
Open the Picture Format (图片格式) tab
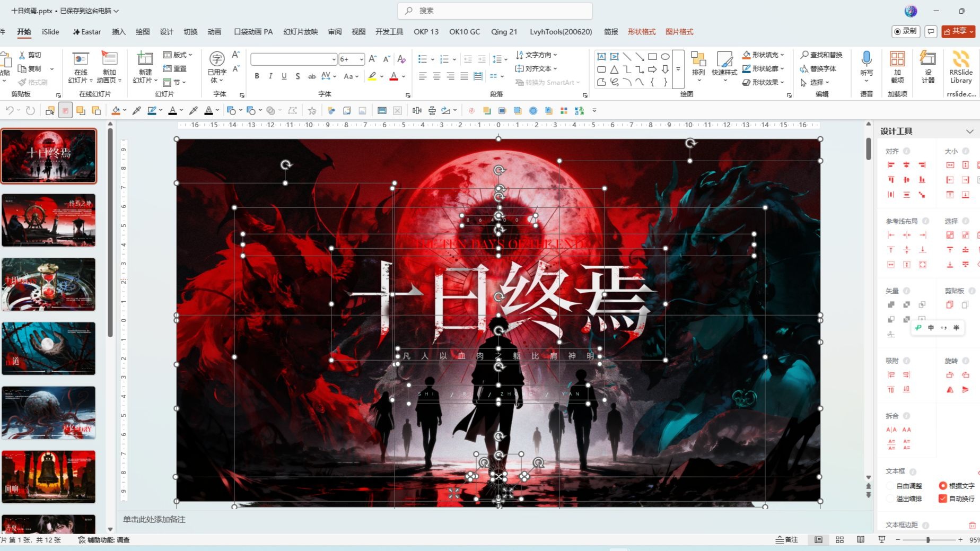pos(679,32)
